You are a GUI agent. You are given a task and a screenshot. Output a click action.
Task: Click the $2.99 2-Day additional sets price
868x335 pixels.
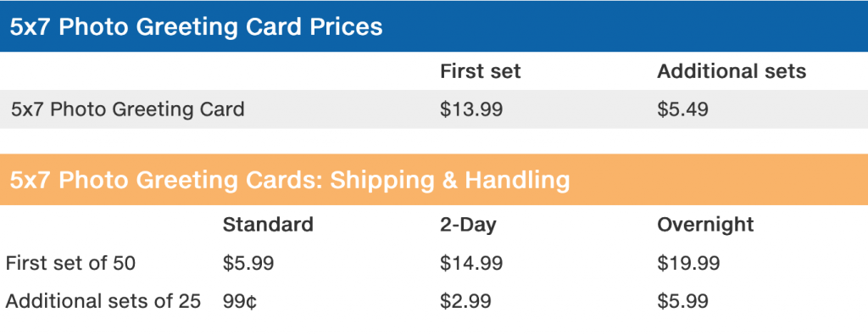(x=465, y=301)
